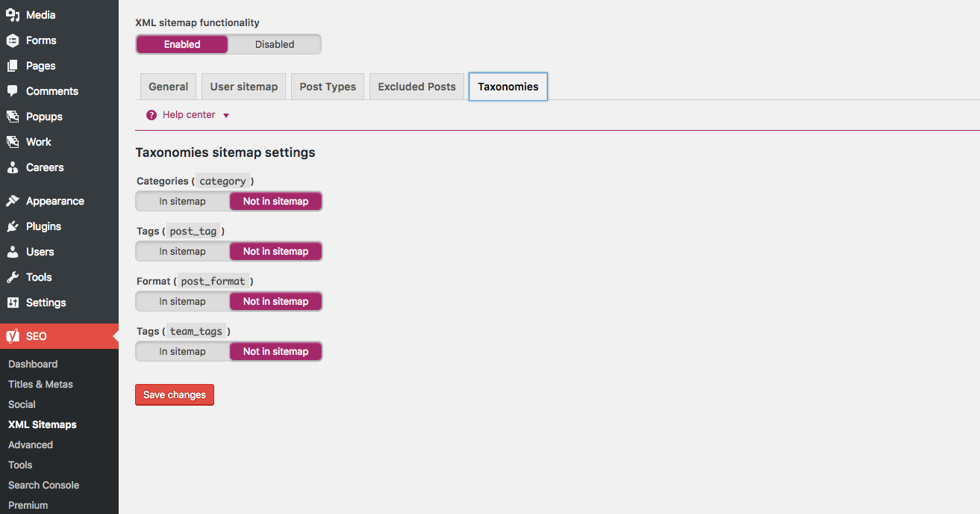The image size is (980, 514).
Task: Select the Appearance paintbrush icon
Action: 13,201
